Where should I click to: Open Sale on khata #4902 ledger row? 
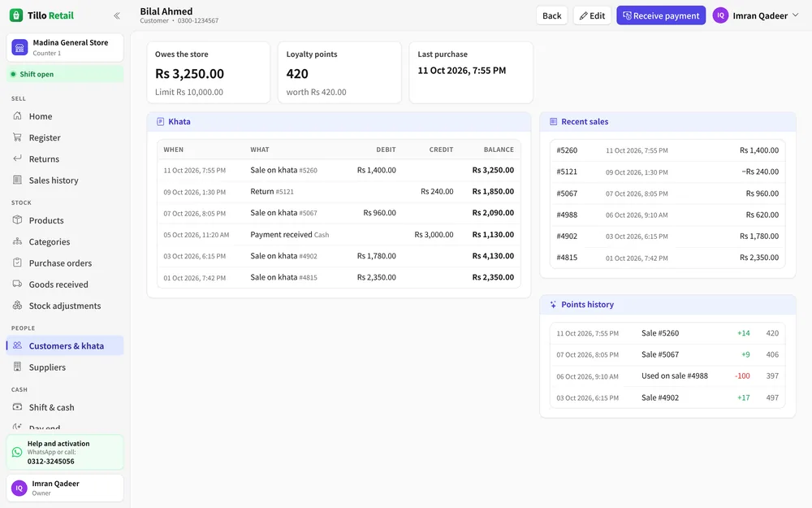point(339,256)
